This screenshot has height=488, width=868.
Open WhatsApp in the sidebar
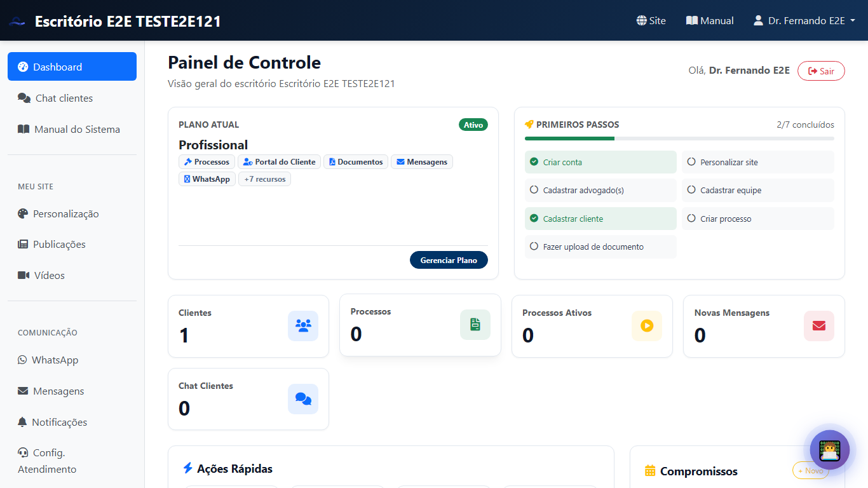(x=72, y=360)
